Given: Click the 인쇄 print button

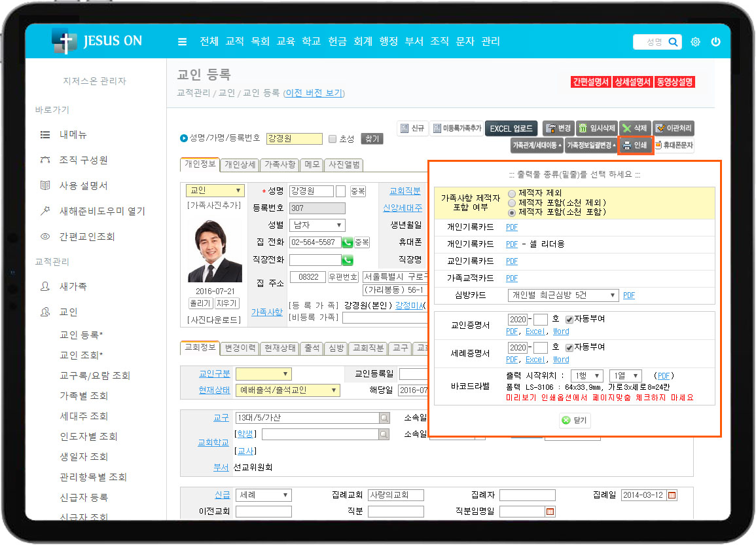Looking at the screenshot, I should pyautogui.click(x=634, y=145).
